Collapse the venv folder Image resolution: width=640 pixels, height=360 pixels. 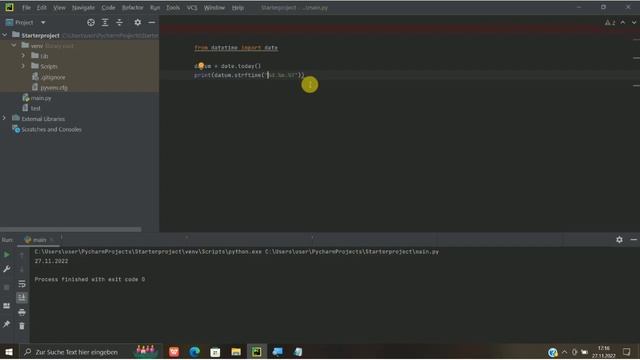(14, 45)
